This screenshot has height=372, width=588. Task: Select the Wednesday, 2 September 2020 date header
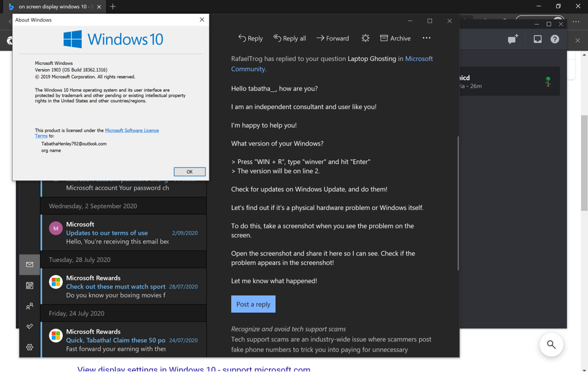(123, 206)
